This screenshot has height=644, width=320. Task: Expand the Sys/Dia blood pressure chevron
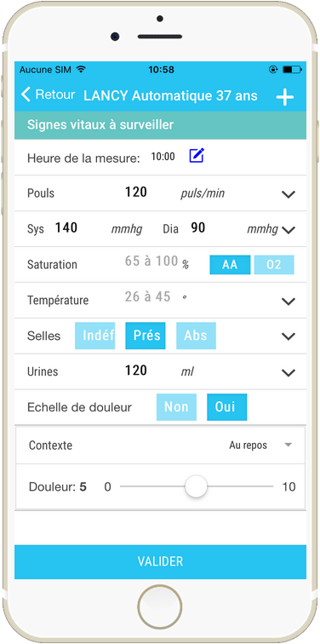289,230
